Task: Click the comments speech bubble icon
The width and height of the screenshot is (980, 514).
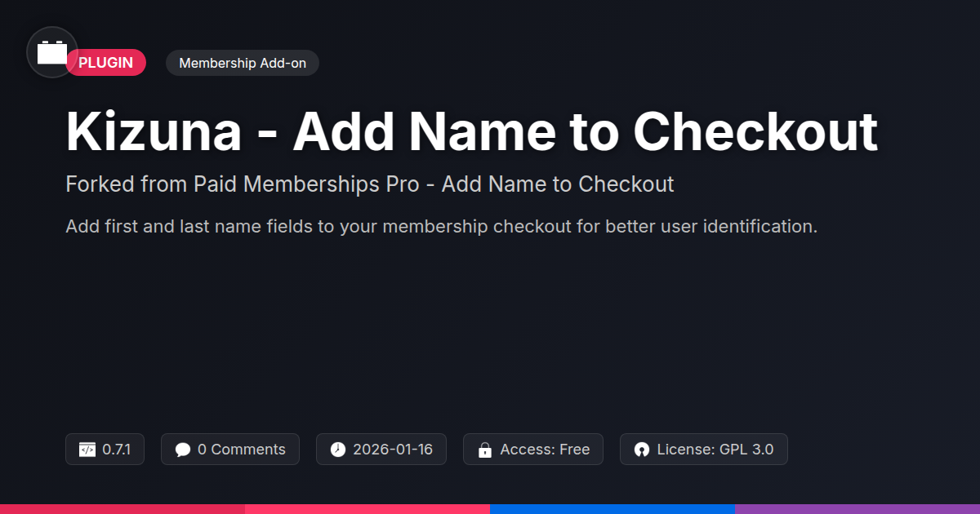Action: tap(183, 450)
